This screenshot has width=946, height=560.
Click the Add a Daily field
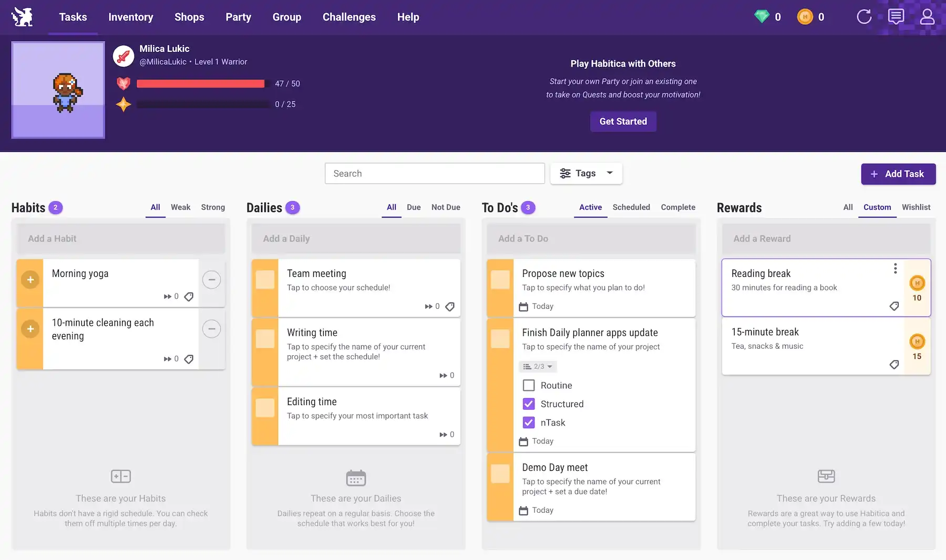click(x=356, y=238)
